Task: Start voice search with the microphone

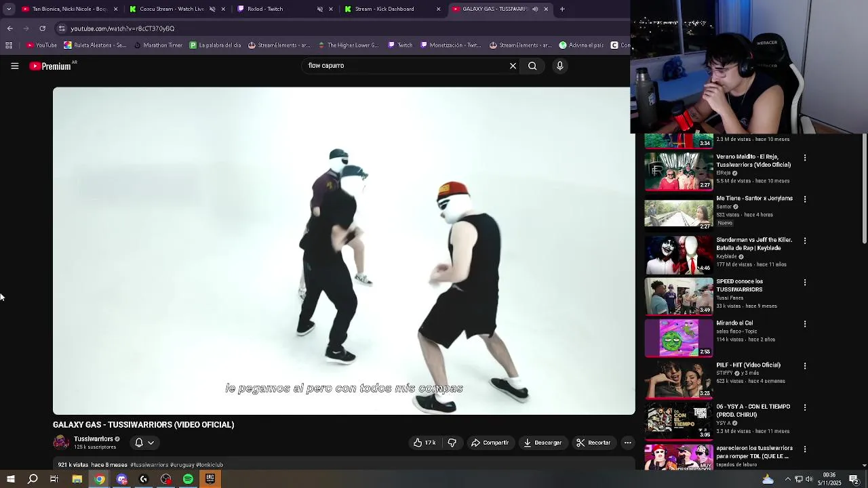Action: pos(559,66)
